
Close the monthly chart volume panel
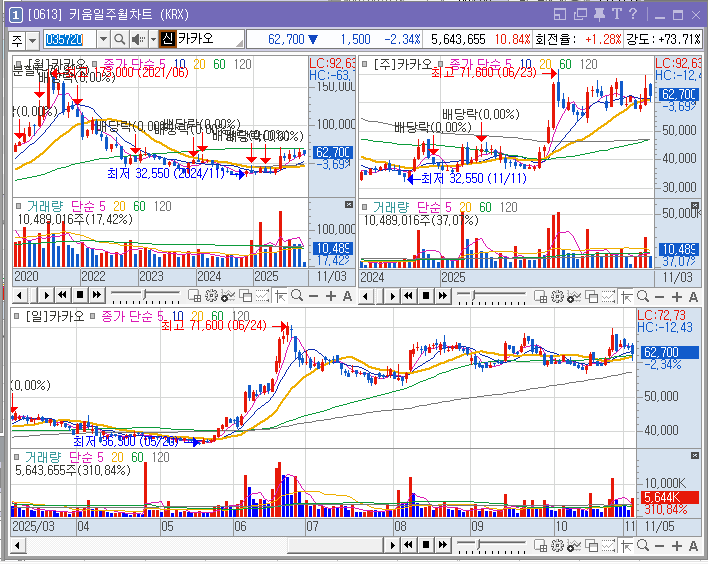tap(349, 205)
